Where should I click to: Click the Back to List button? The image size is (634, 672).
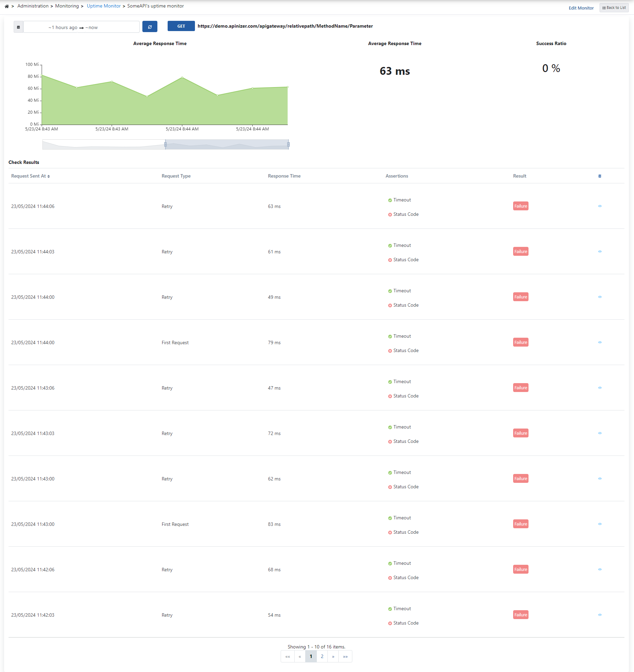(614, 8)
